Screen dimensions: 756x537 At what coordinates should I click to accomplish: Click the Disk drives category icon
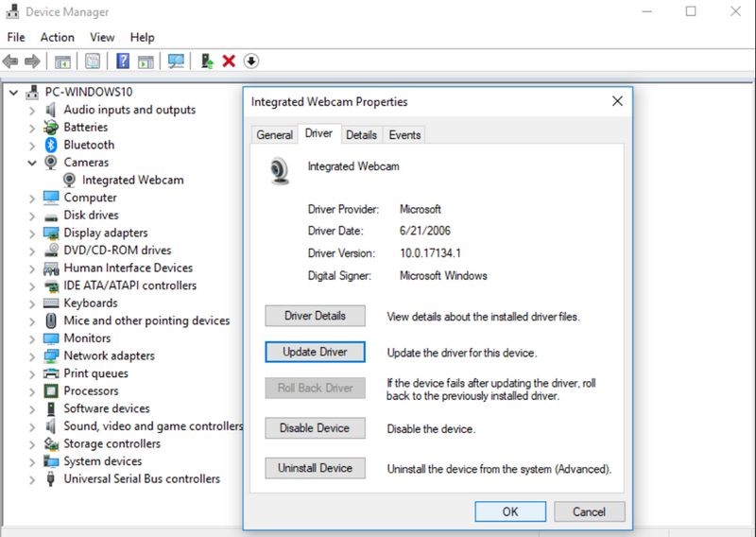(51, 217)
